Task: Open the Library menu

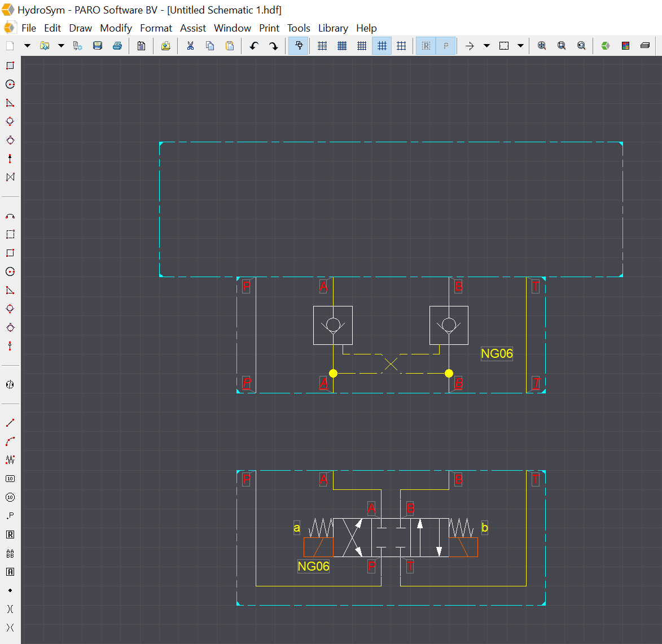Action: point(332,28)
